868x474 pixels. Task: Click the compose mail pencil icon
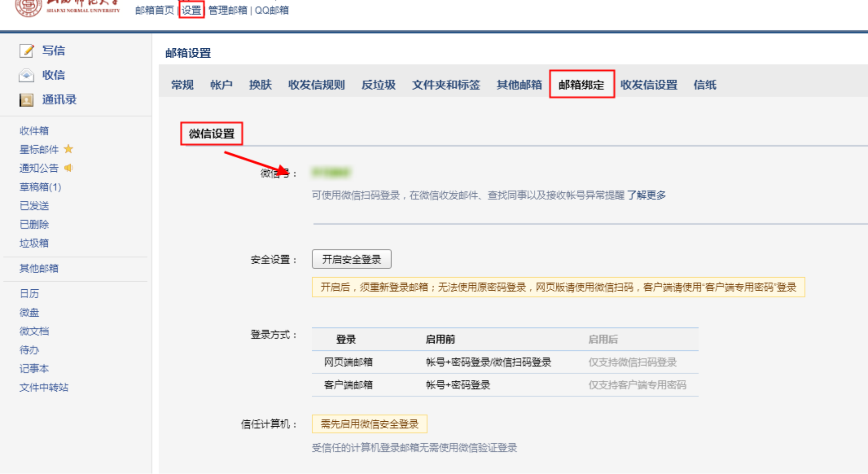(x=26, y=51)
